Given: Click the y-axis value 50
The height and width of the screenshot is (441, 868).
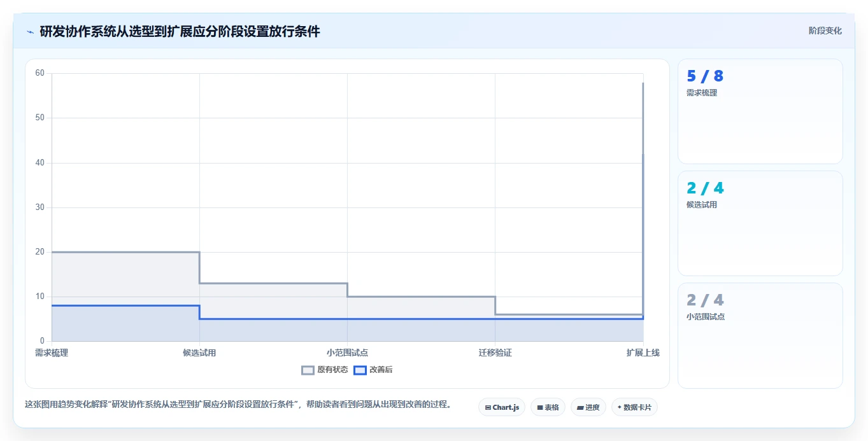Looking at the screenshot, I should [40, 118].
